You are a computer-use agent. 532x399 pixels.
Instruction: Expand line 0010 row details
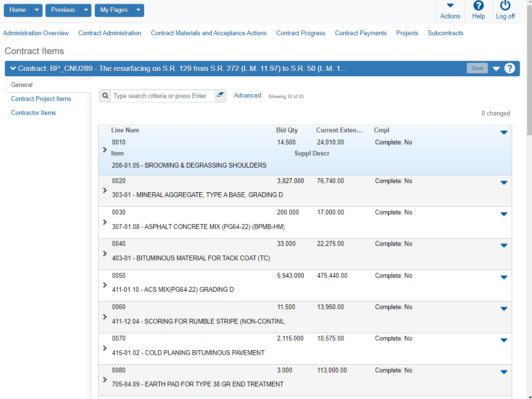[105, 150]
